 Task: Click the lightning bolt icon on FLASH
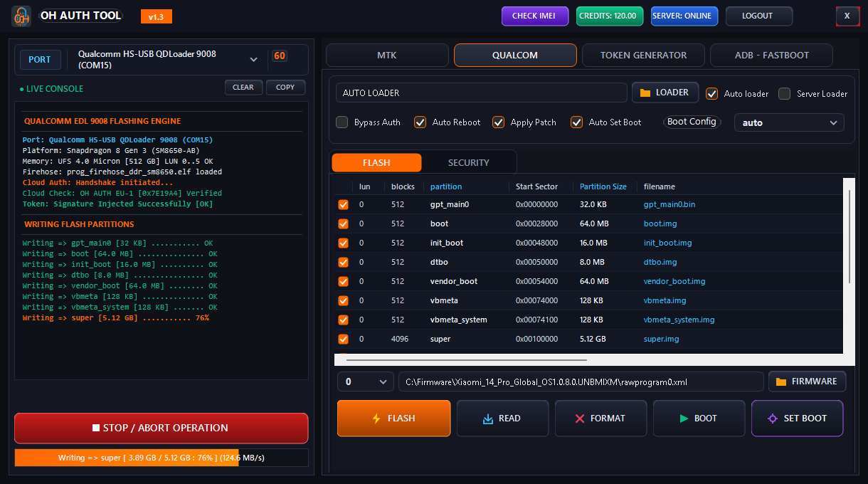click(x=376, y=419)
